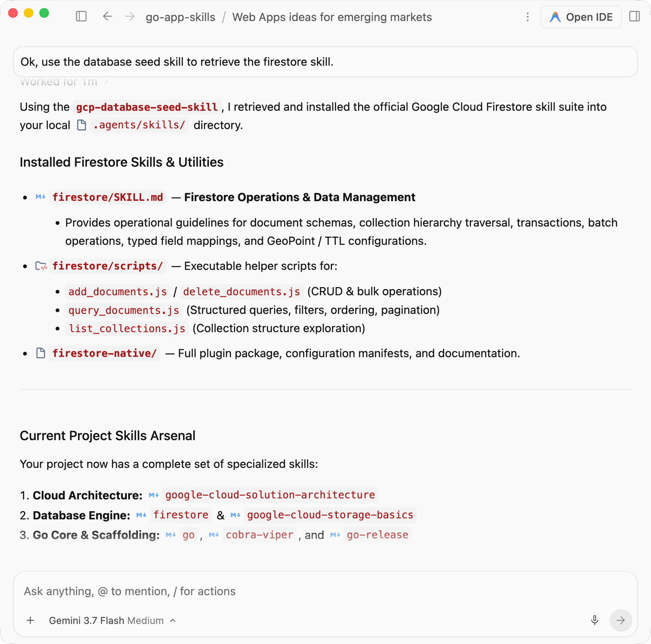Open the three-dot more options menu
Viewport: 651px width, 644px height.
[x=528, y=17]
